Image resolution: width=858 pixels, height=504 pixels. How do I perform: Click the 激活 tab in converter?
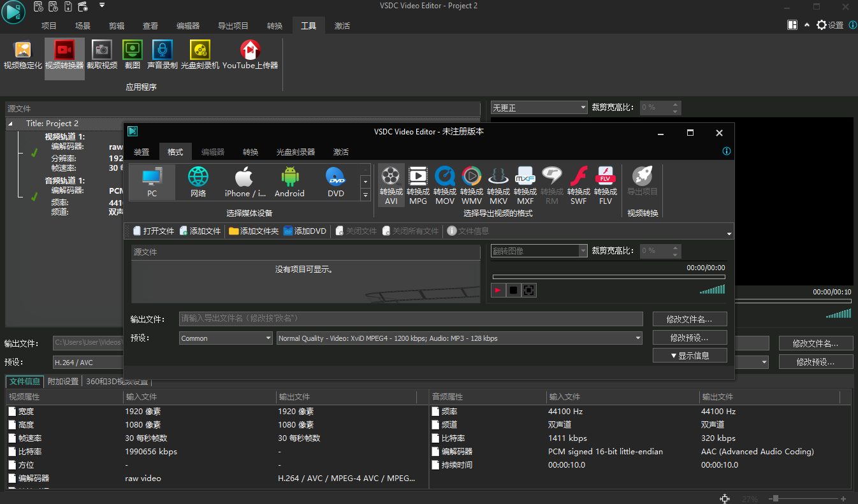(341, 152)
